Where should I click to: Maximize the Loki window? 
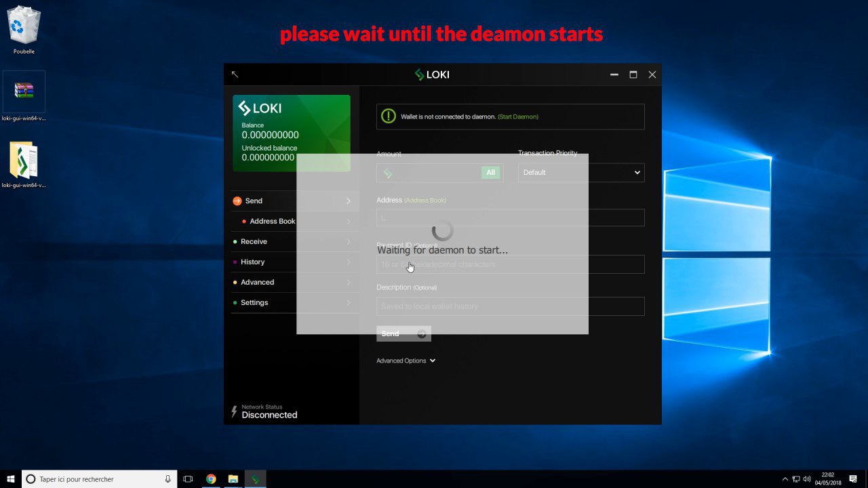(x=633, y=75)
